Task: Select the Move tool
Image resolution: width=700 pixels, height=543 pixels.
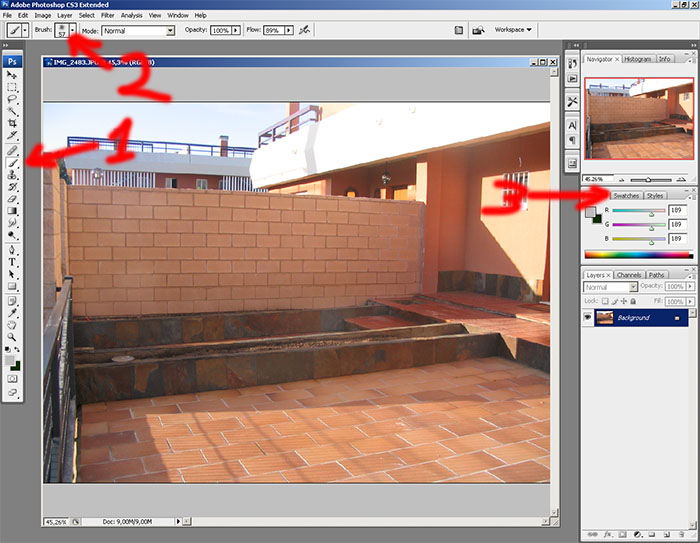Action: [12, 75]
